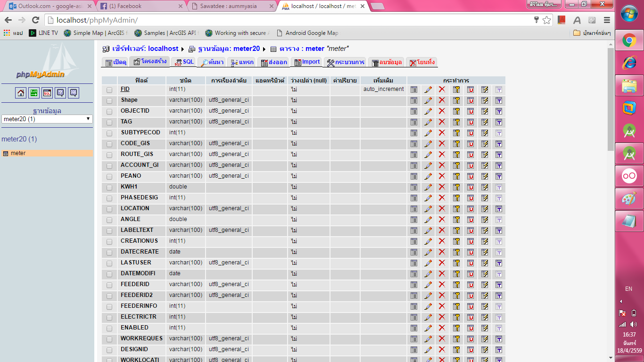Add index icon on LABELTEXT row
Screen dimensions: 644x362
coord(485,230)
